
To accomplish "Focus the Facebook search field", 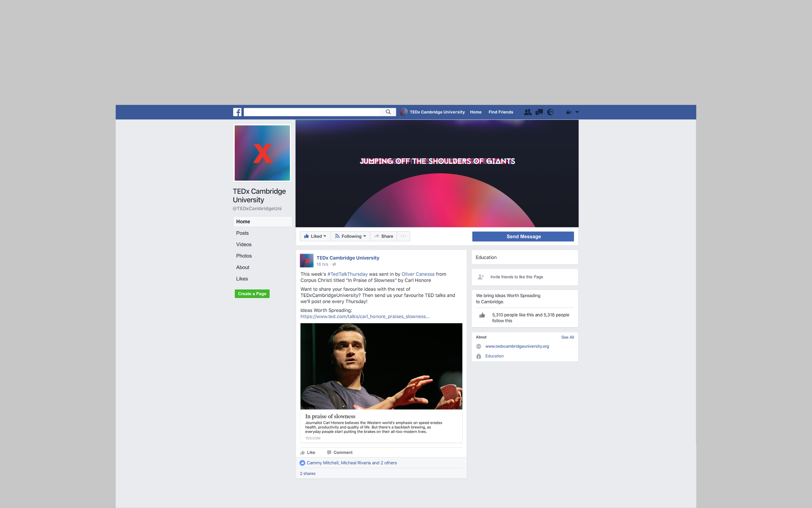I will point(312,112).
